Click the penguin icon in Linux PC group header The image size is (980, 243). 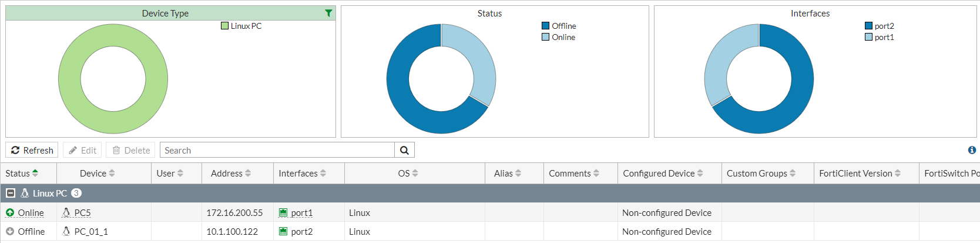25,193
